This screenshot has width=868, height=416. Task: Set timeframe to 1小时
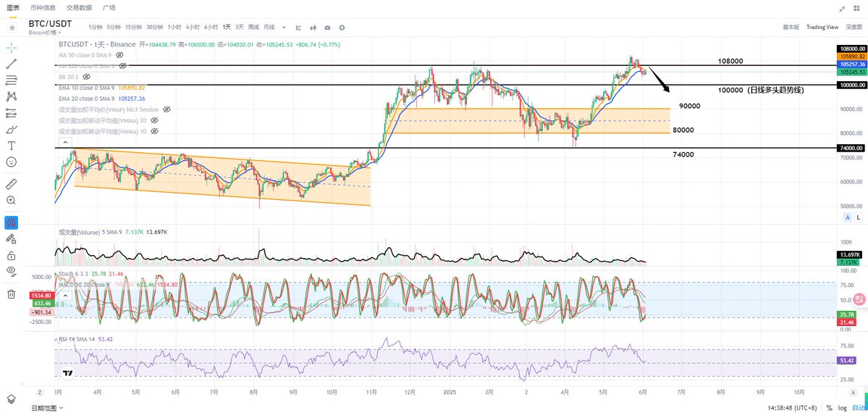pyautogui.click(x=174, y=27)
